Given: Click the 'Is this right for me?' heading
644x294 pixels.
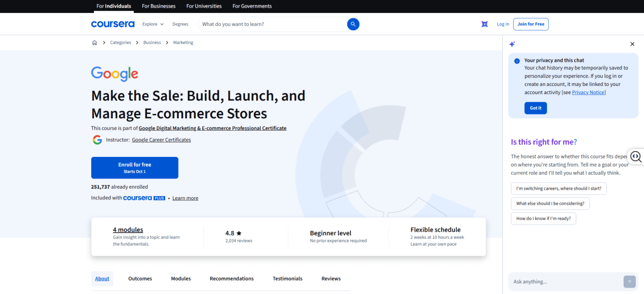Looking at the screenshot, I should (x=544, y=142).
